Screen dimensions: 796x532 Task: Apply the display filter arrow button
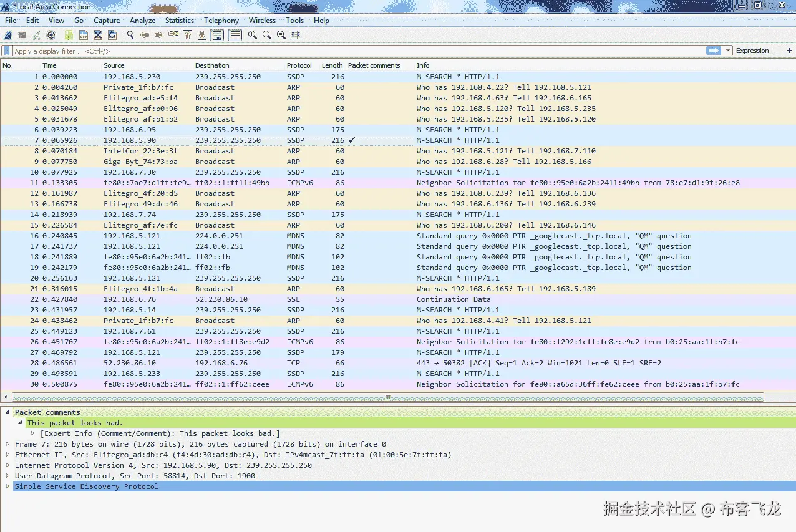tap(713, 51)
